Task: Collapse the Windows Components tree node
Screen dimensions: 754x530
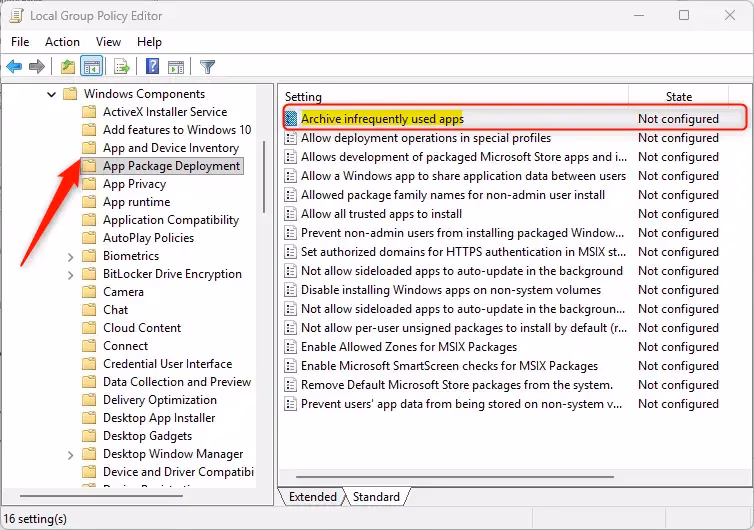Action: click(x=51, y=94)
